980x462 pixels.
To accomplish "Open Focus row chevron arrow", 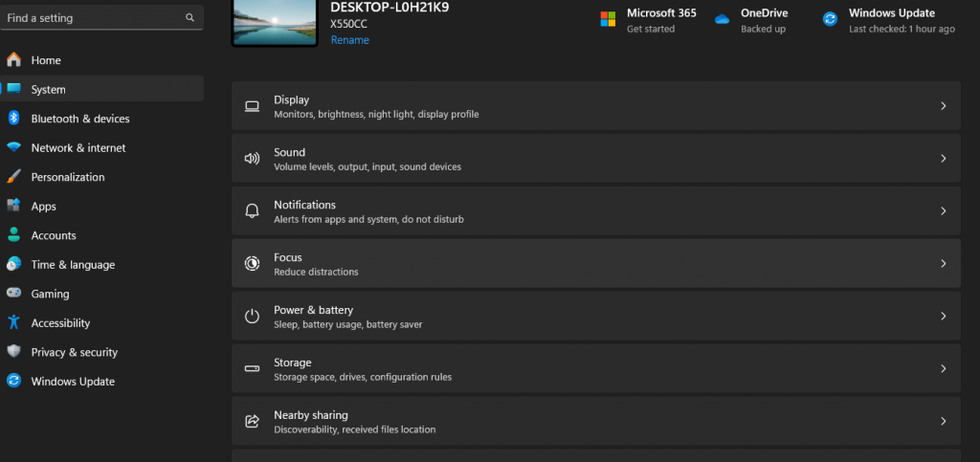I will coord(943,263).
